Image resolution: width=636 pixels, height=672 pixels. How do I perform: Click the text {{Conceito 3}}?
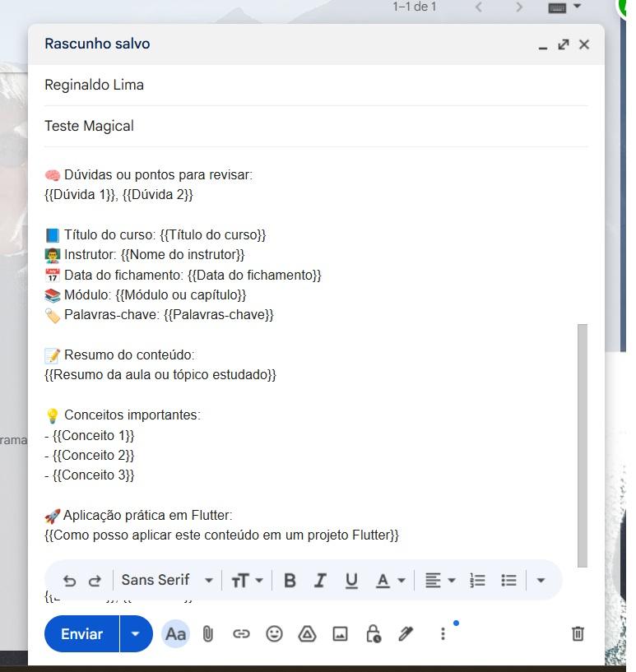[94, 475]
